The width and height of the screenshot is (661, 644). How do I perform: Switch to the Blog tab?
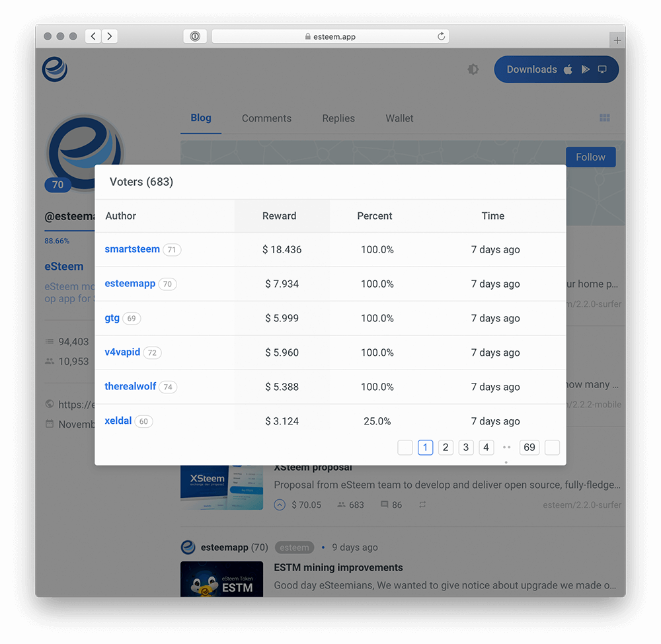tap(201, 118)
